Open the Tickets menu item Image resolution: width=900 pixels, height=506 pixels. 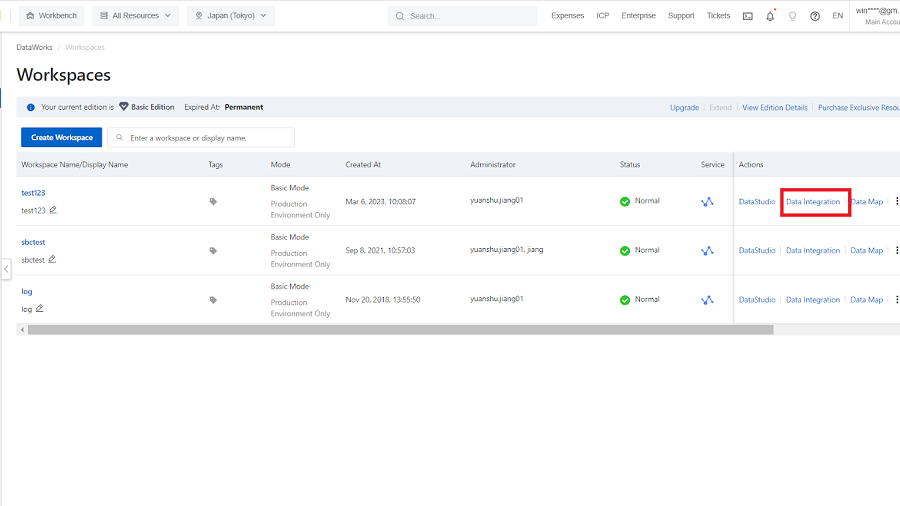click(718, 16)
